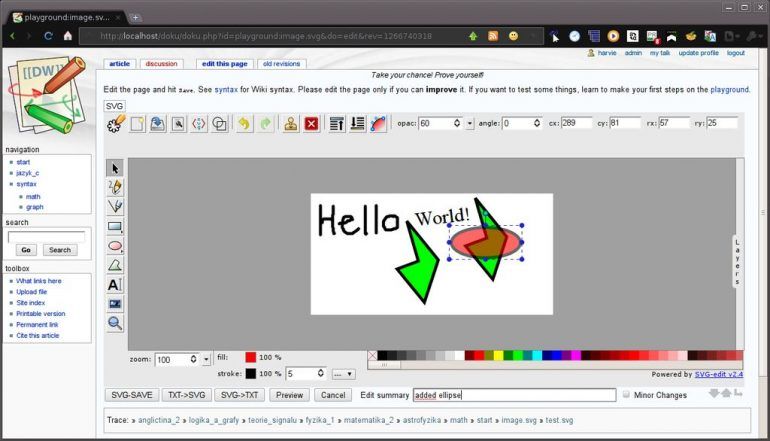Activate the Zoom magnifier tool

[x=115, y=323]
